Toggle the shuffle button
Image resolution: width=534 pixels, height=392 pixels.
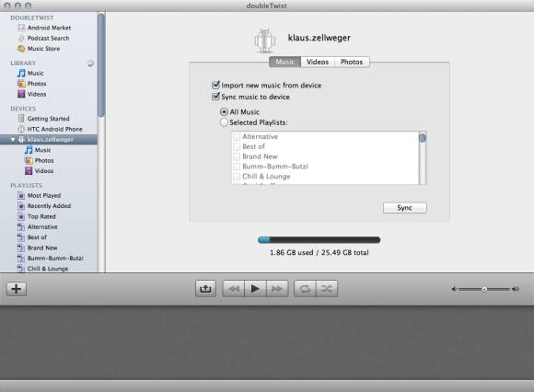(x=327, y=289)
